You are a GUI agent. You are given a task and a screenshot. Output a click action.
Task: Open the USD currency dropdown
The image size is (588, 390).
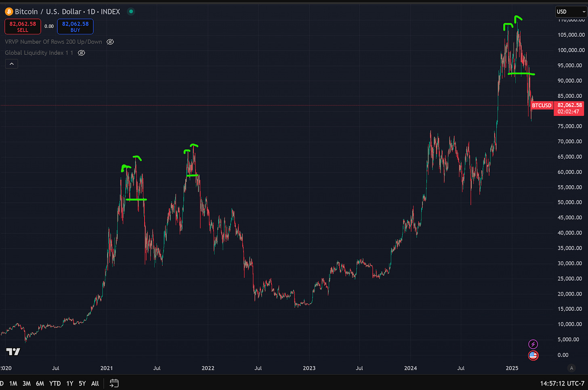point(571,12)
